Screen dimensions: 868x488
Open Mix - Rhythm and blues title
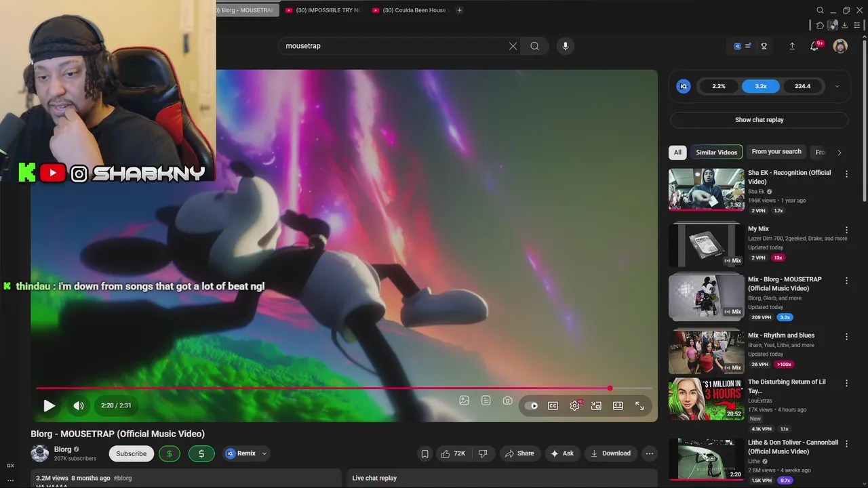click(781, 335)
